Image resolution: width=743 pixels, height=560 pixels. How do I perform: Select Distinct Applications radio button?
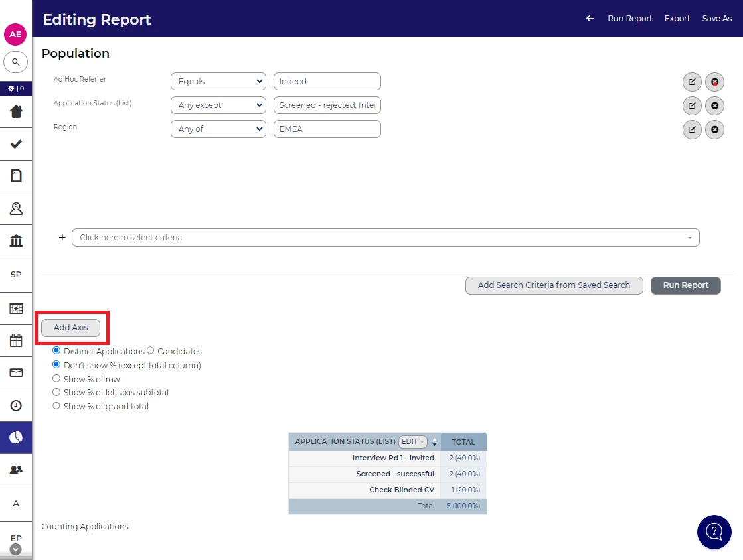(x=56, y=351)
